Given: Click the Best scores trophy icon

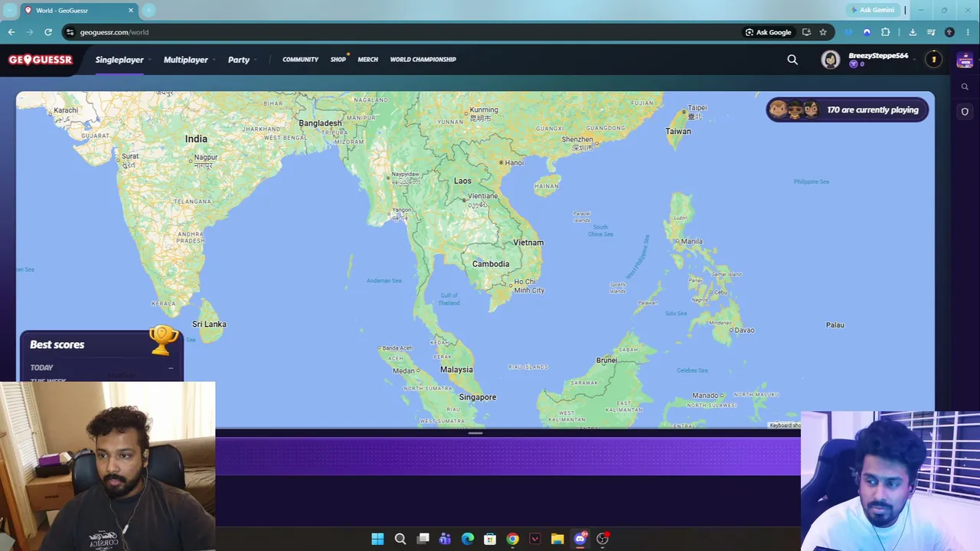Looking at the screenshot, I should [x=163, y=340].
